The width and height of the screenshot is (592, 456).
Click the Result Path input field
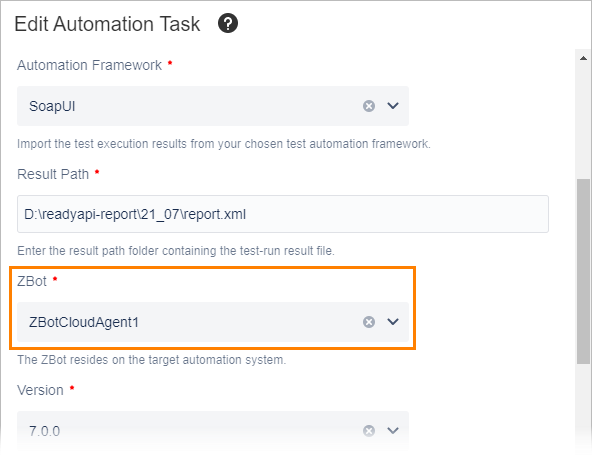tap(283, 214)
